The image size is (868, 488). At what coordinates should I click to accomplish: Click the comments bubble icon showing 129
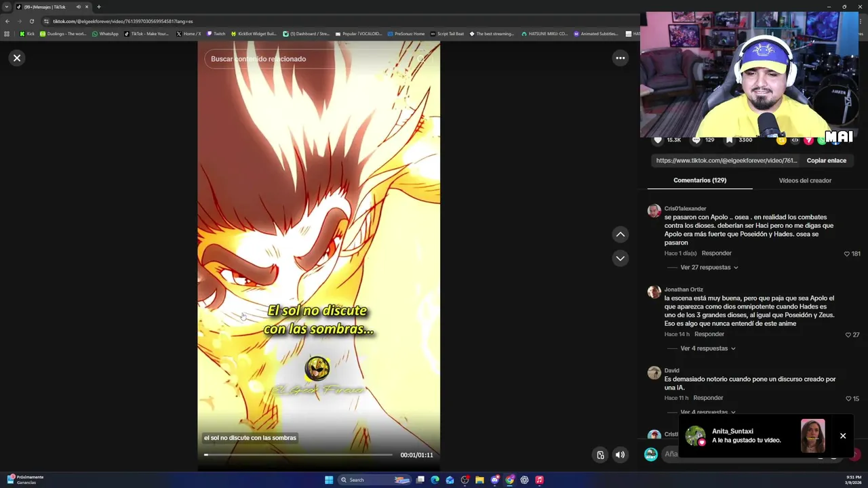(x=696, y=140)
